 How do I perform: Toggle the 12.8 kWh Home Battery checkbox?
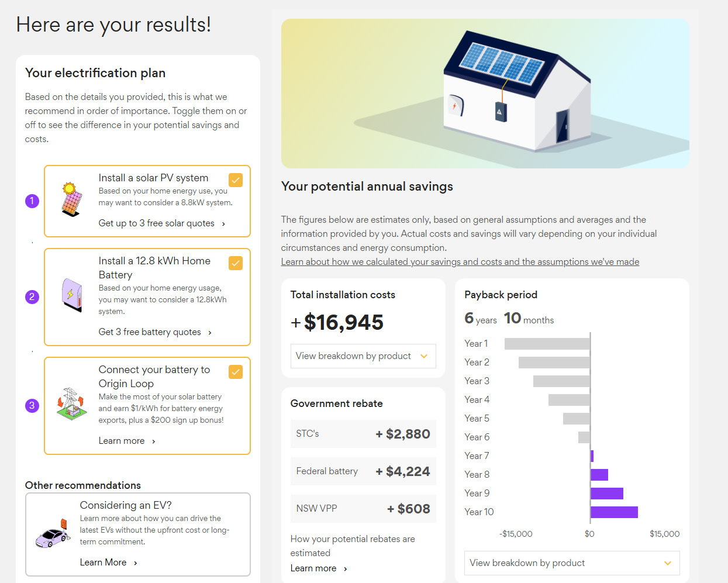(x=236, y=263)
